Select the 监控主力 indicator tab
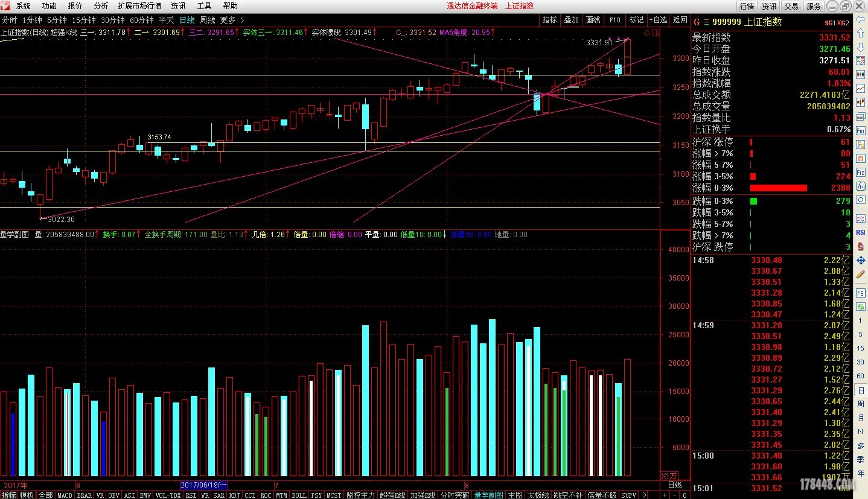 pyautogui.click(x=360, y=495)
